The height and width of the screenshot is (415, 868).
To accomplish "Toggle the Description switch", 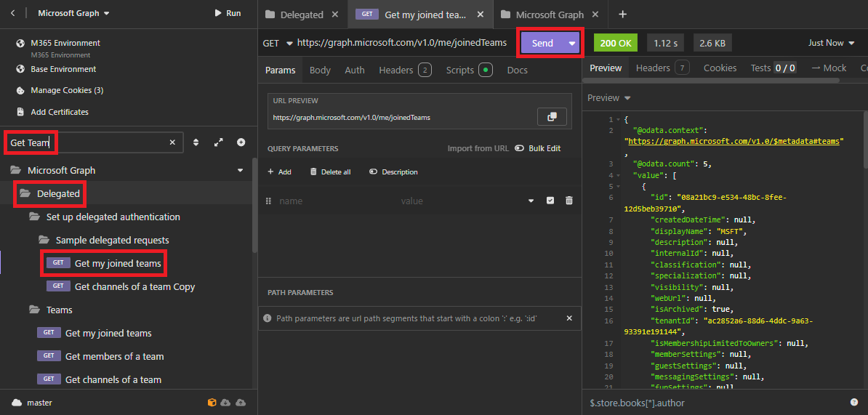I will pyautogui.click(x=393, y=172).
